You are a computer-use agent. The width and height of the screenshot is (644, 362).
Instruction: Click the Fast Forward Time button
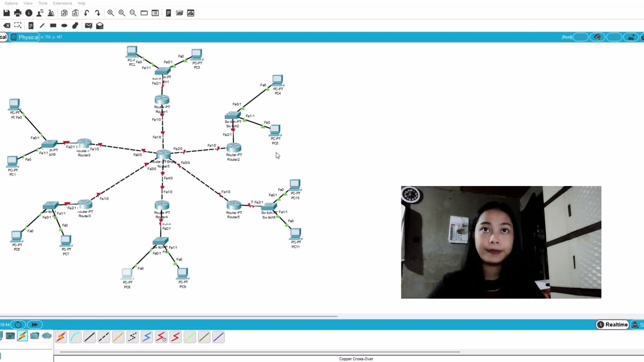[35, 325]
